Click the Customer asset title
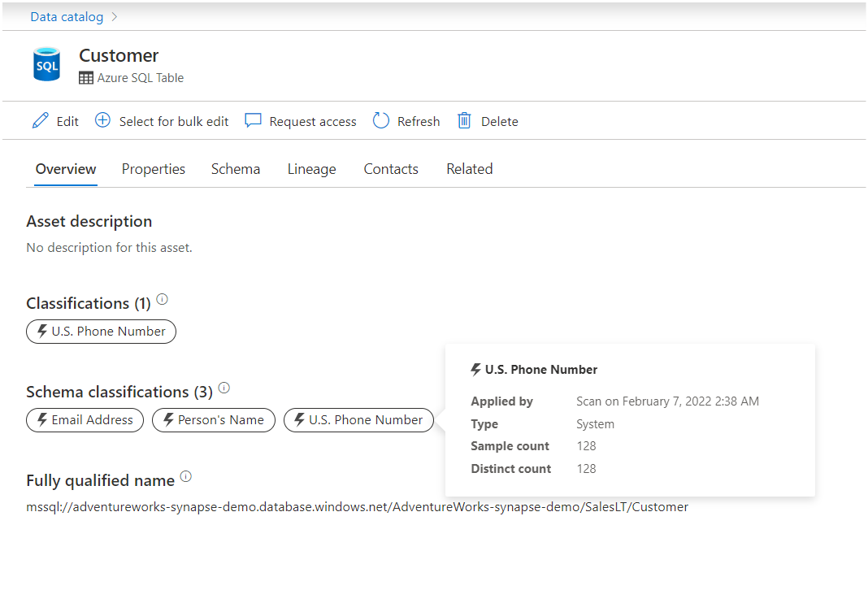This screenshot has width=868, height=590. pyautogui.click(x=119, y=55)
